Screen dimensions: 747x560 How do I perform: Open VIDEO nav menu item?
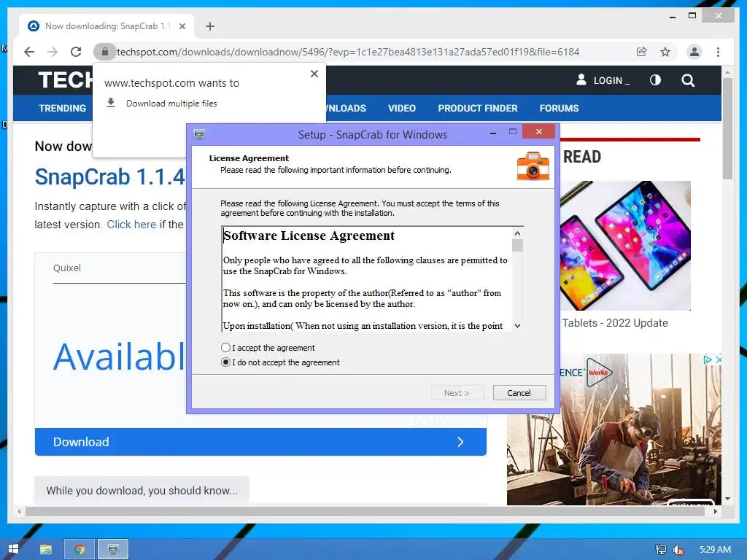click(402, 108)
